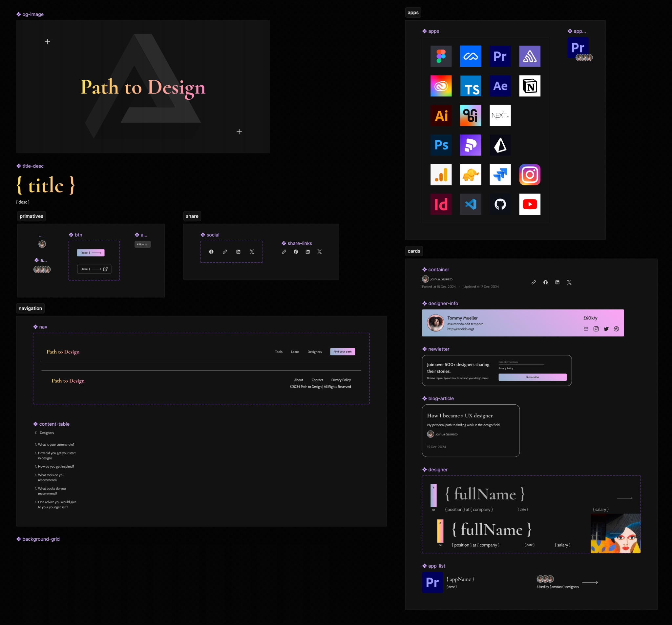
Task: Click the Figma app icon in apps grid
Action: [441, 56]
